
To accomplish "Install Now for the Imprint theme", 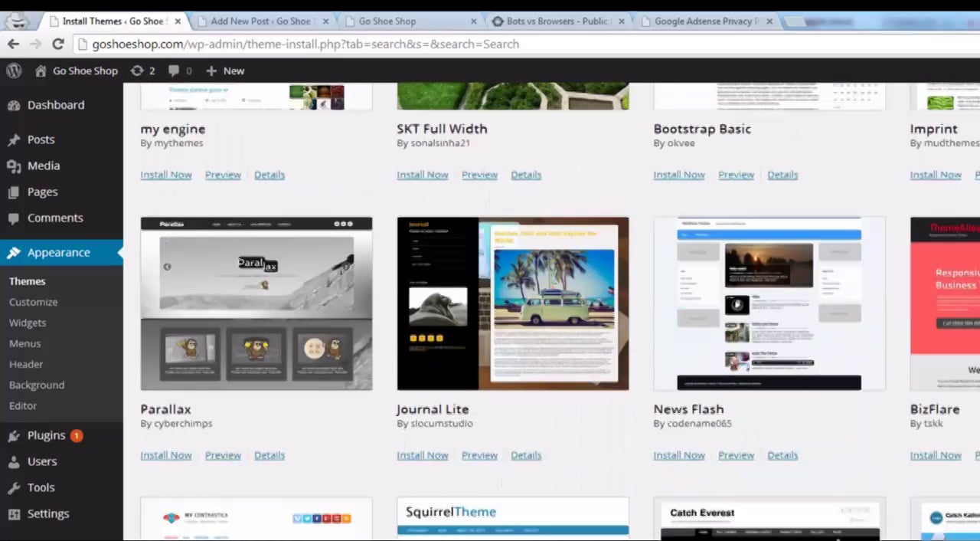I will (936, 175).
